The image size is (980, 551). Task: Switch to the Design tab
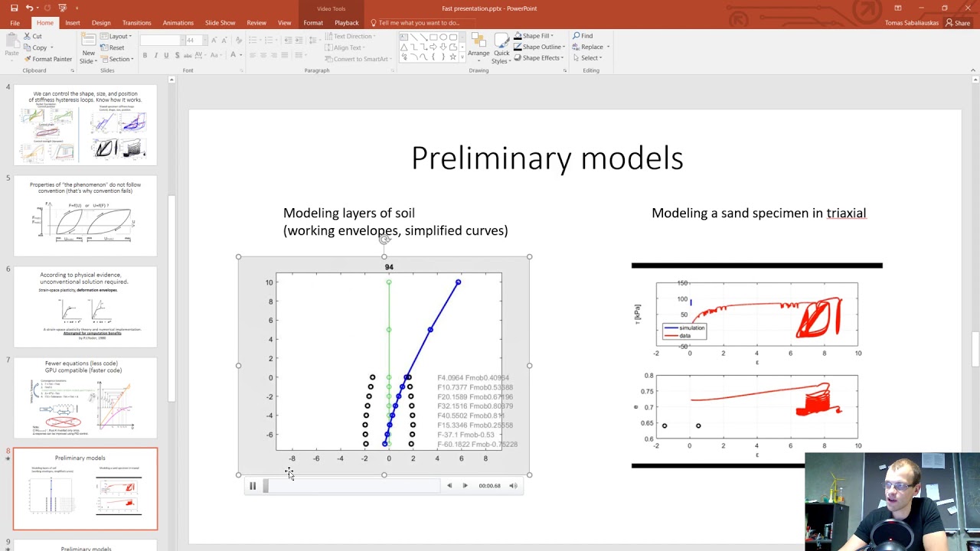101,23
